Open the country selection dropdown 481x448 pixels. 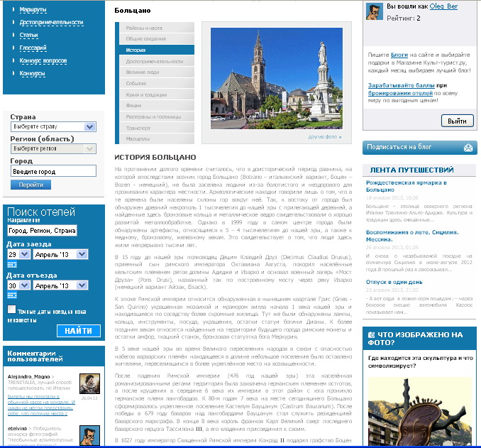tap(53, 126)
